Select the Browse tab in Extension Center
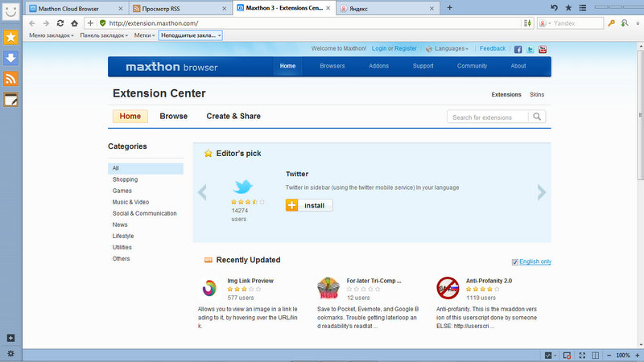The image size is (644, 362). (174, 116)
